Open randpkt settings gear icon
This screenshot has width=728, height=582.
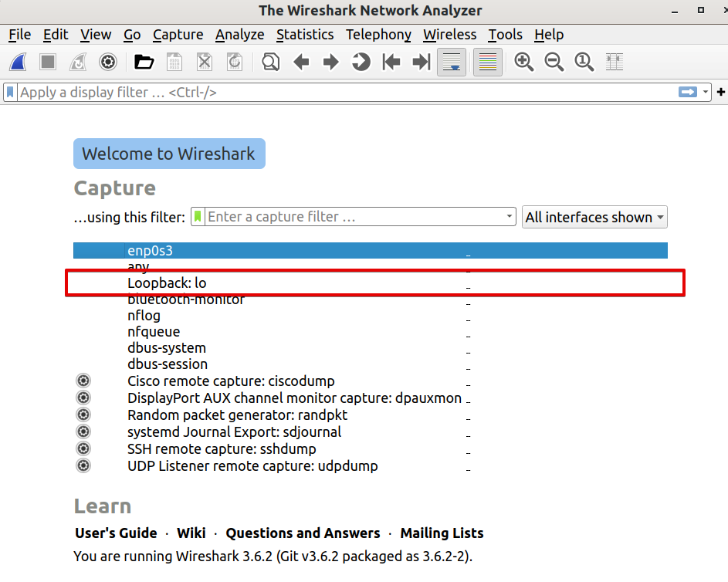tap(83, 415)
